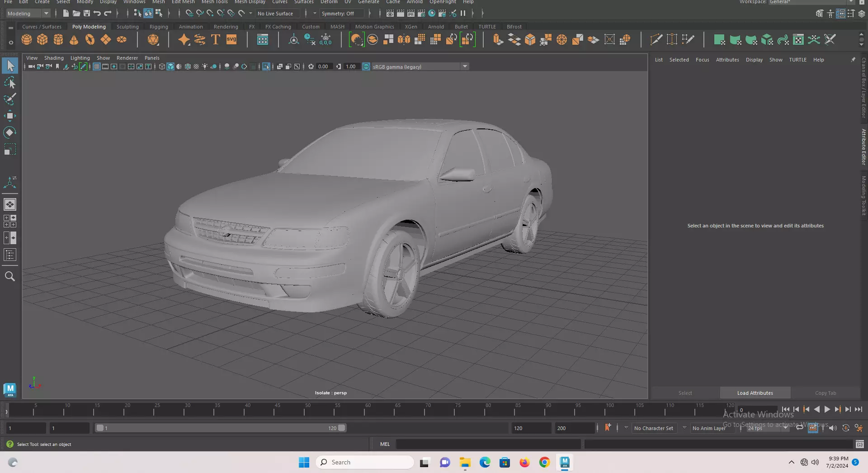Click the Copy Tab button

click(826, 393)
